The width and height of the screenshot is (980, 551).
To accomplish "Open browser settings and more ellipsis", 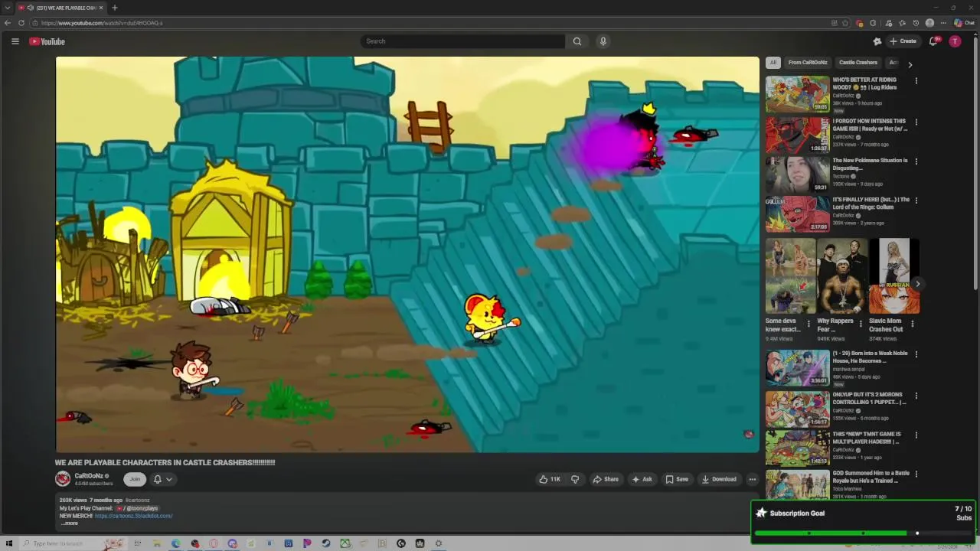I will coord(943,23).
